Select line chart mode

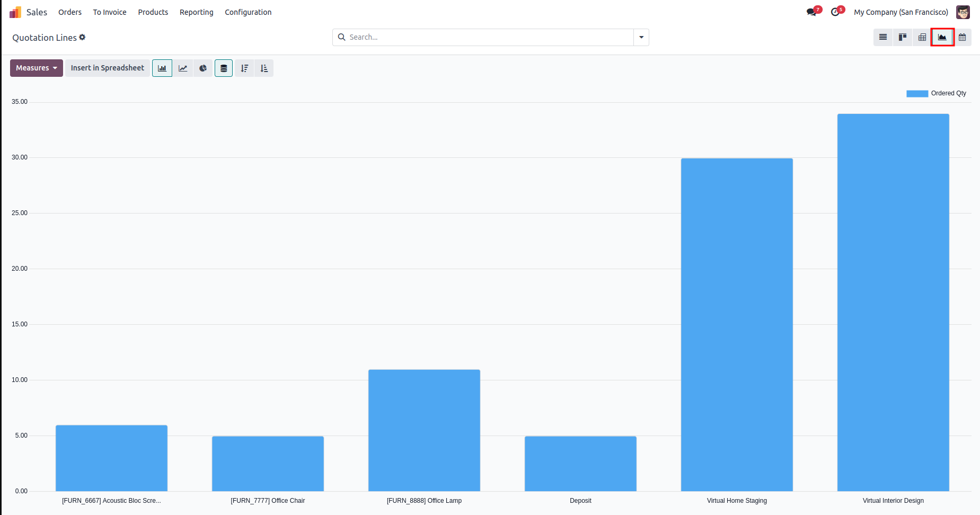pos(183,68)
